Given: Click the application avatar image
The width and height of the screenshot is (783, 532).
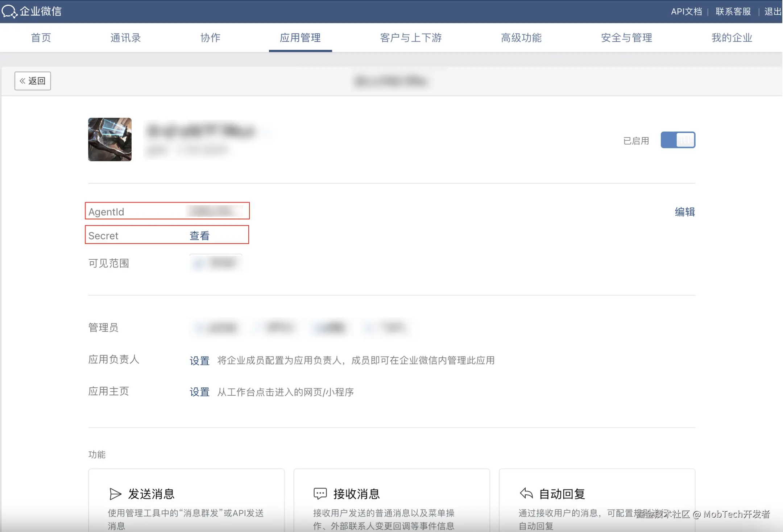Looking at the screenshot, I should [x=110, y=140].
